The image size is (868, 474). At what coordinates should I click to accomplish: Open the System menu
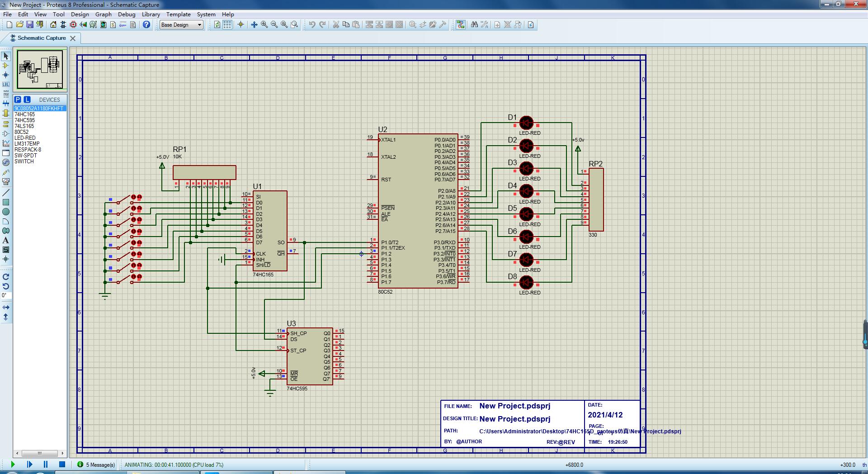coord(206,14)
